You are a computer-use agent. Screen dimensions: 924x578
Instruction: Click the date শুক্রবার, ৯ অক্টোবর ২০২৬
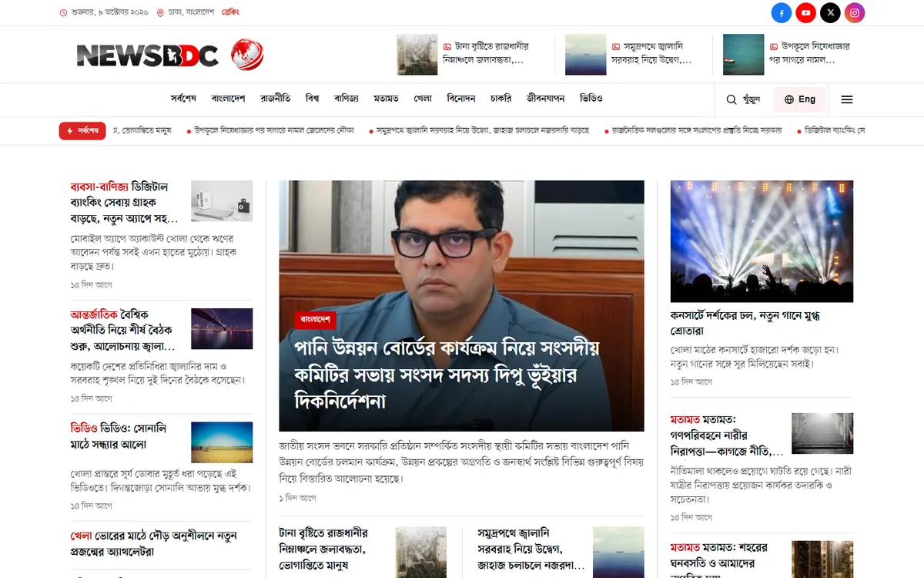tap(109, 13)
